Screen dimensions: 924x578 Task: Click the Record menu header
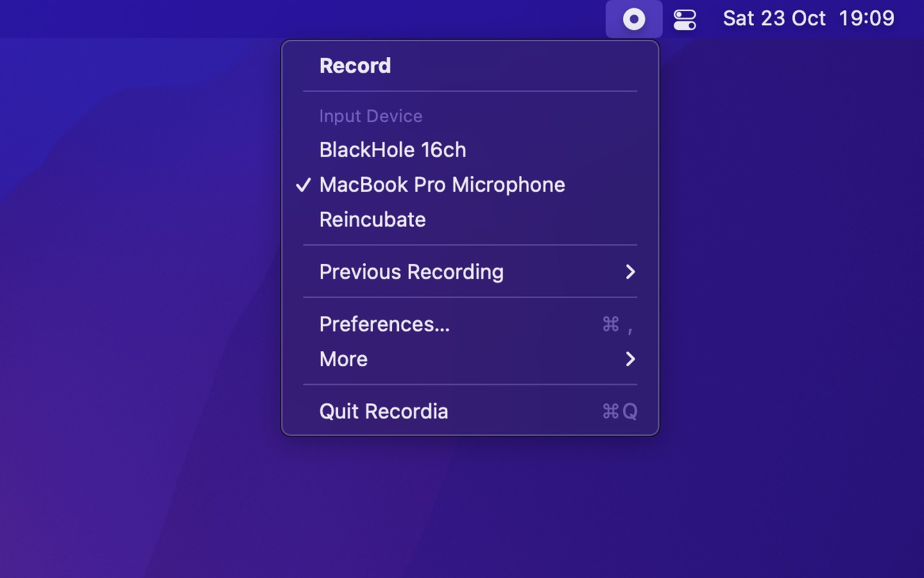pos(355,65)
